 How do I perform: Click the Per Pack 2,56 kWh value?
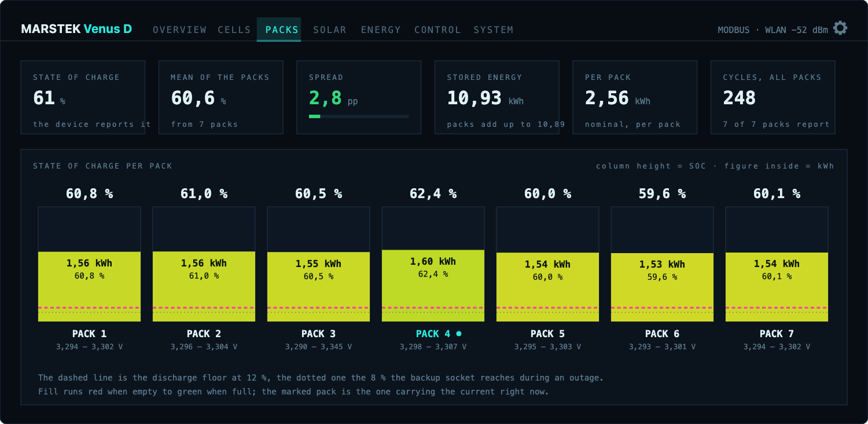pos(617,98)
